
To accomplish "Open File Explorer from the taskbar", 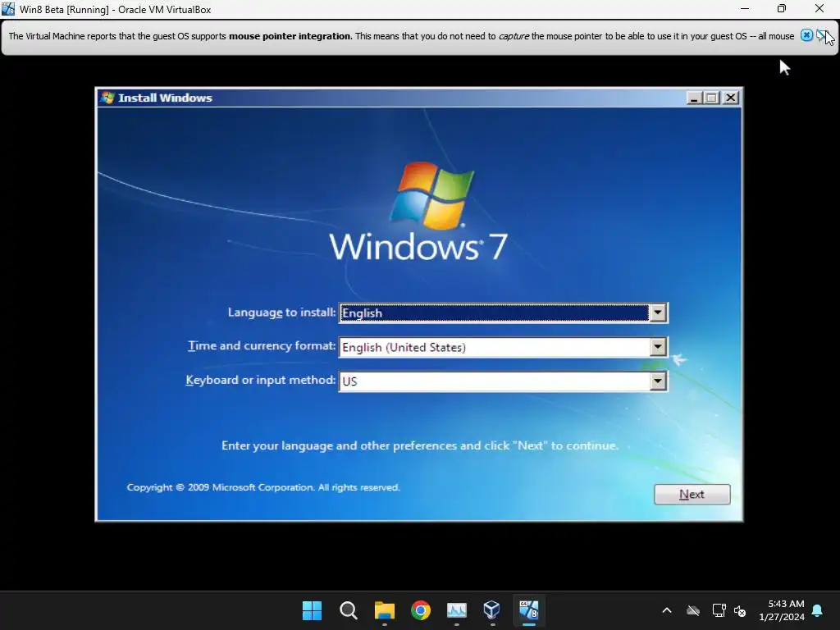I will (385, 610).
